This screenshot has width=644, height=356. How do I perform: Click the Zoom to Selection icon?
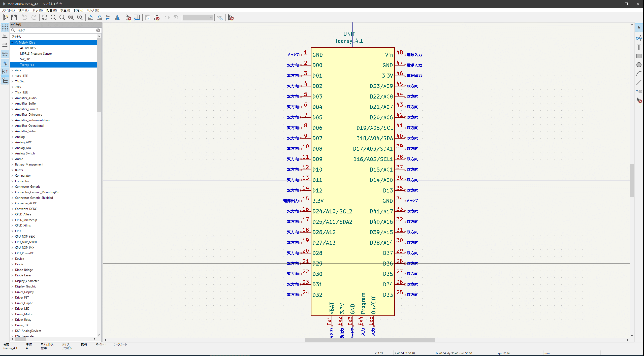coord(80,17)
